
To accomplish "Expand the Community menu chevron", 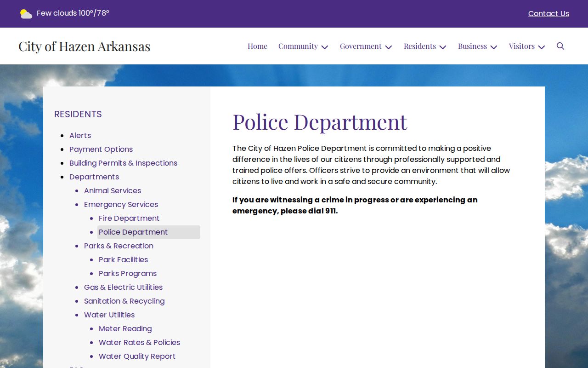I will tap(325, 47).
